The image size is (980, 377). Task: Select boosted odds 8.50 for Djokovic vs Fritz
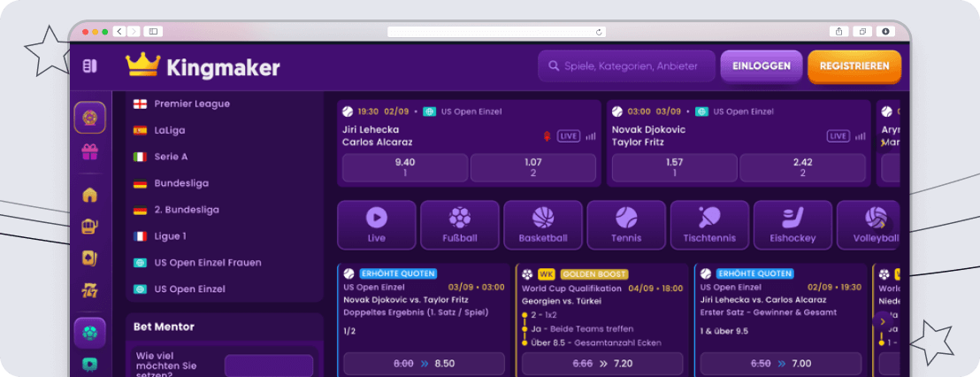pos(424,363)
